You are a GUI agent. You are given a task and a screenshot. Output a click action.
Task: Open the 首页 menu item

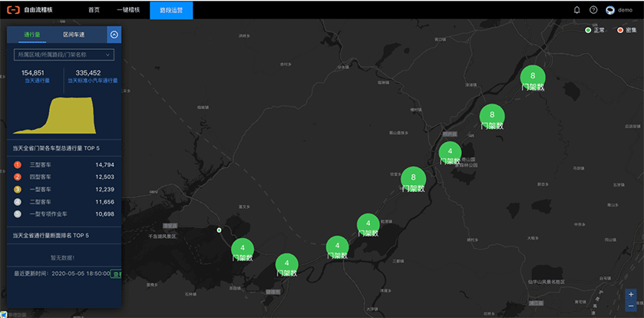tap(94, 10)
